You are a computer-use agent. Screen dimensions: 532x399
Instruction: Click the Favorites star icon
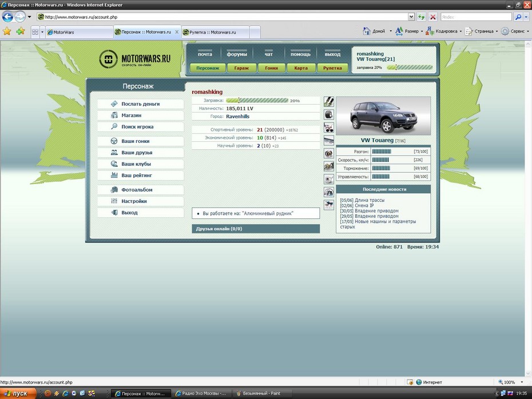pyautogui.click(x=7, y=31)
